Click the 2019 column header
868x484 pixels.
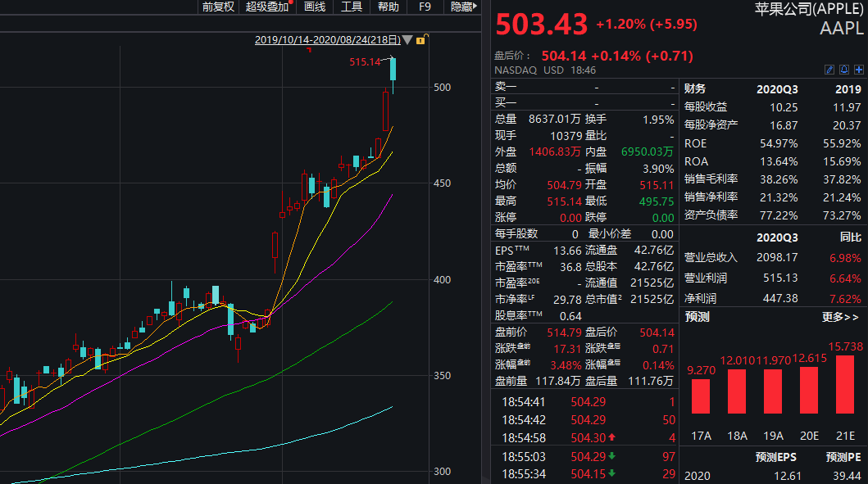848,89
